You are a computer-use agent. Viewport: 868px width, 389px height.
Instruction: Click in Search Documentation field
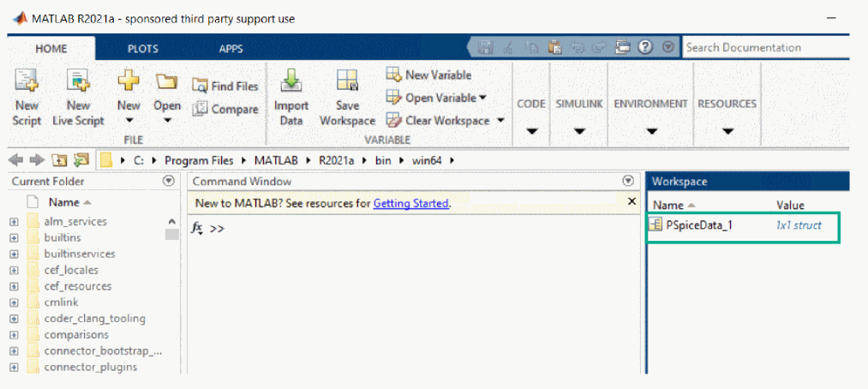click(765, 48)
